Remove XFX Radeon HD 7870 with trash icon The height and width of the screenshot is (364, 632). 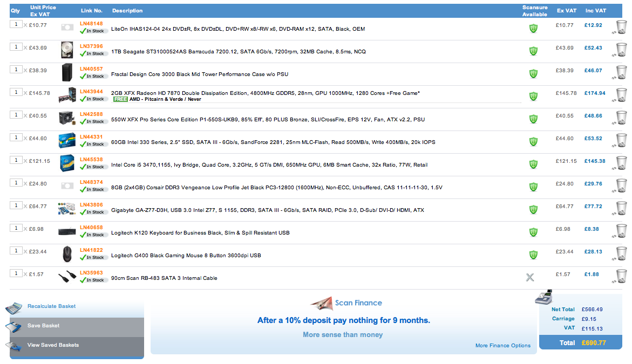pos(621,95)
